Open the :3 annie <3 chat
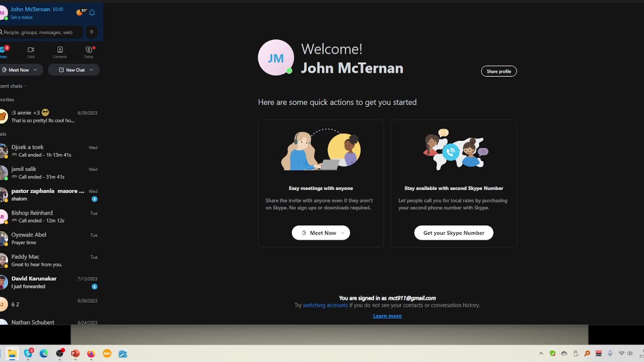This screenshot has height=362, width=644. click(50, 117)
